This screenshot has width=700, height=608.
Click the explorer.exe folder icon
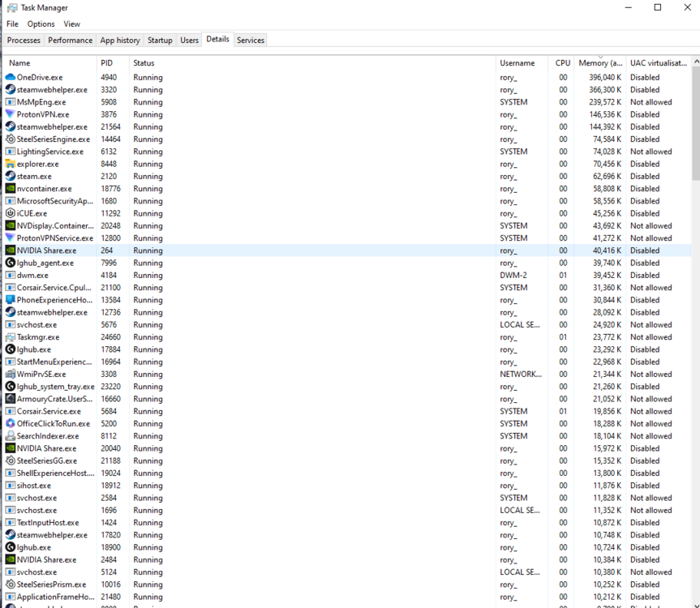point(11,164)
